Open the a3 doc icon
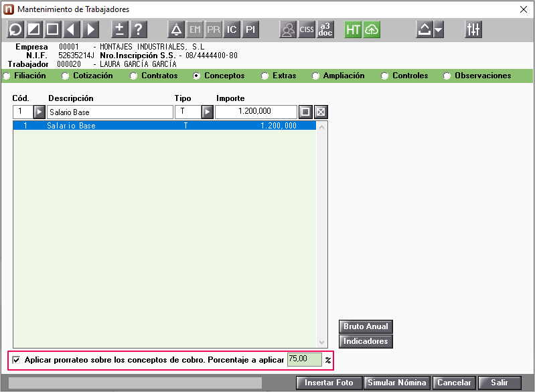The height and width of the screenshot is (392, 535). pos(325,29)
